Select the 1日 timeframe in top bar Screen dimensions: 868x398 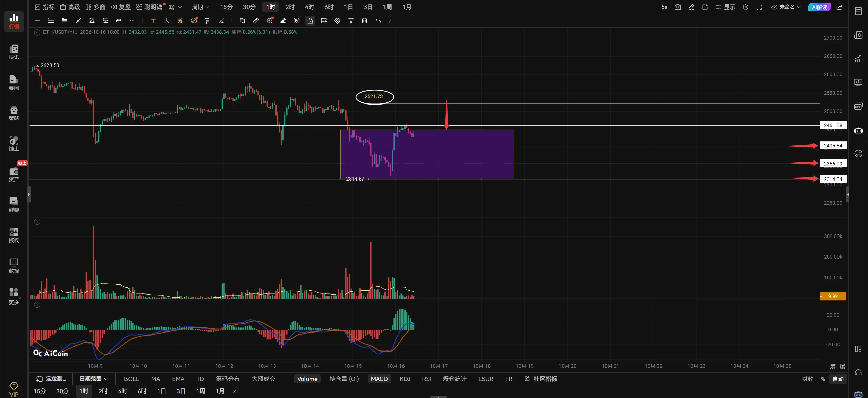pyautogui.click(x=348, y=7)
